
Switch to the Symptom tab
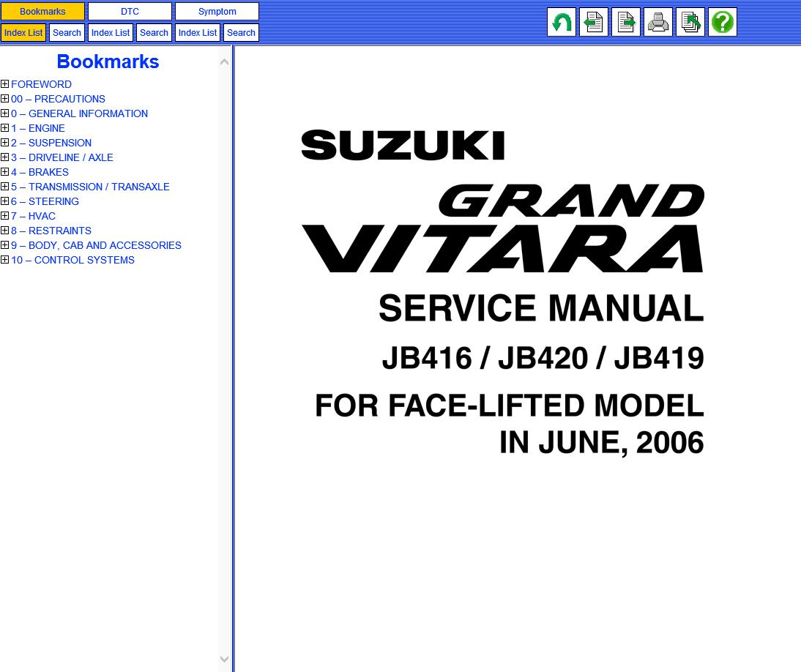[217, 11]
